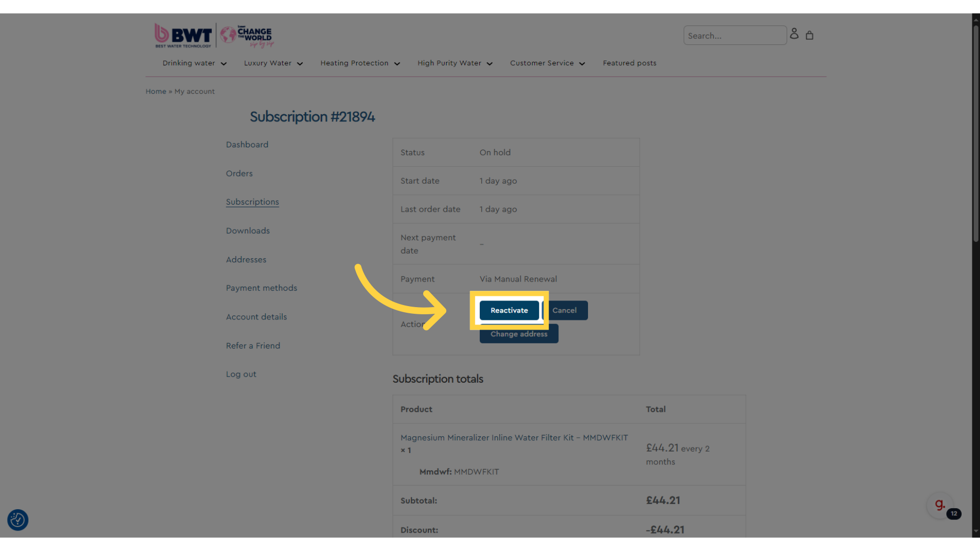Click the customer service notification badge icon
The image size is (980, 551).
click(954, 514)
